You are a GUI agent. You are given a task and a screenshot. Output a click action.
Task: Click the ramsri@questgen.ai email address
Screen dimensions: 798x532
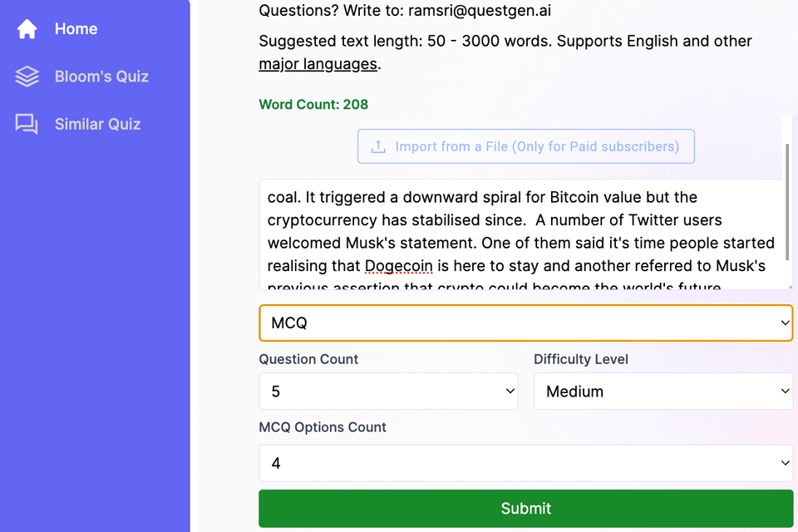click(x=479, y=11)
